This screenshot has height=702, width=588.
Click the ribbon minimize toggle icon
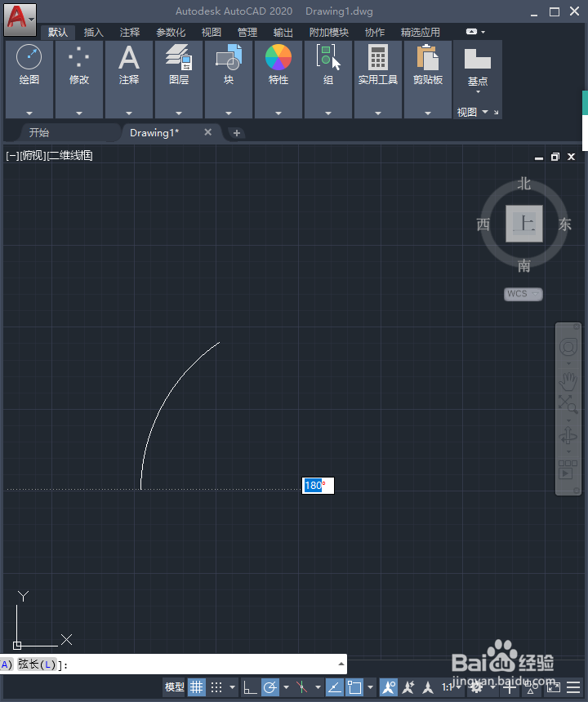(471, 32)
